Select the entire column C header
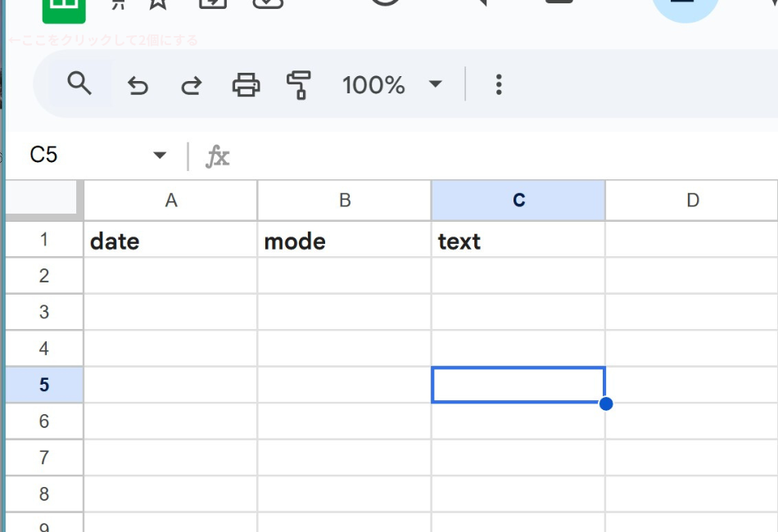Screen dimensions: 778x532 518,200
